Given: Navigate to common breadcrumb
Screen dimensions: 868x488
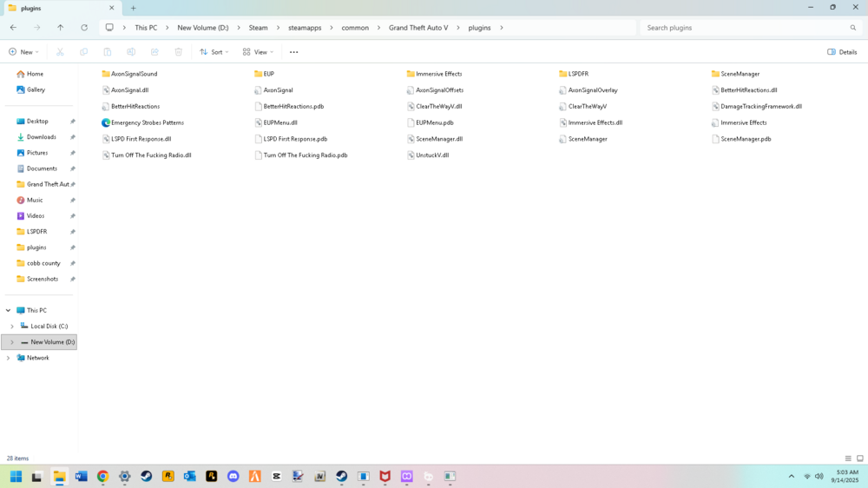Looking at the screenshot, I should click(x=355, y=28).
